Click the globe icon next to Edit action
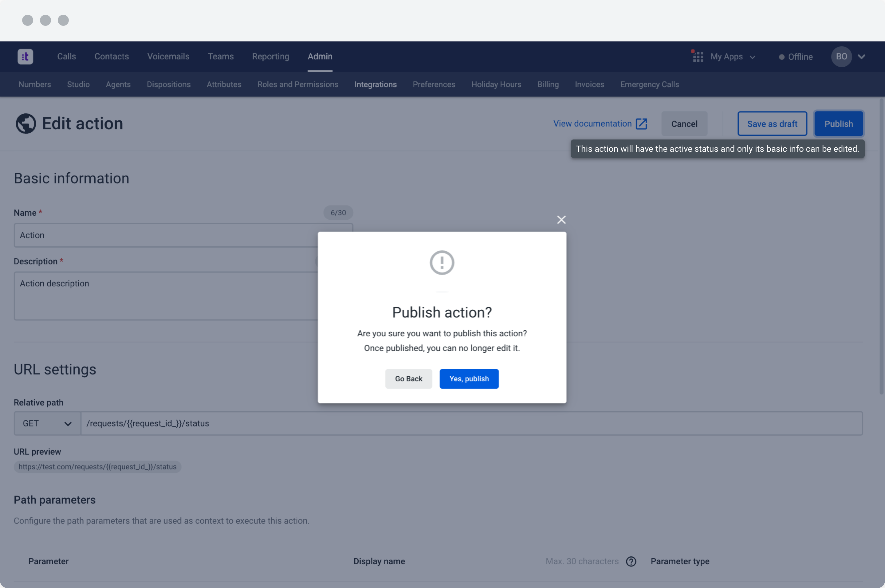Screen dimensions: 885x588 click(26, 124)
